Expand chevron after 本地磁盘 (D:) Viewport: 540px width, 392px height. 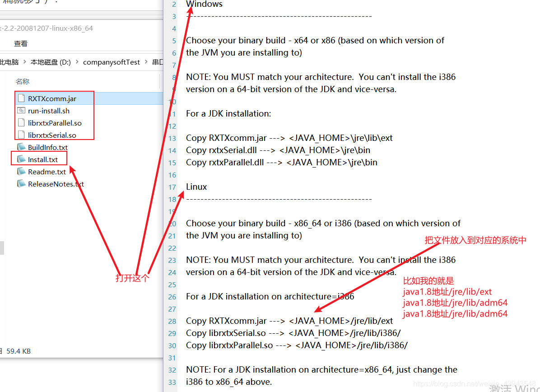click(x=77, y=62)
